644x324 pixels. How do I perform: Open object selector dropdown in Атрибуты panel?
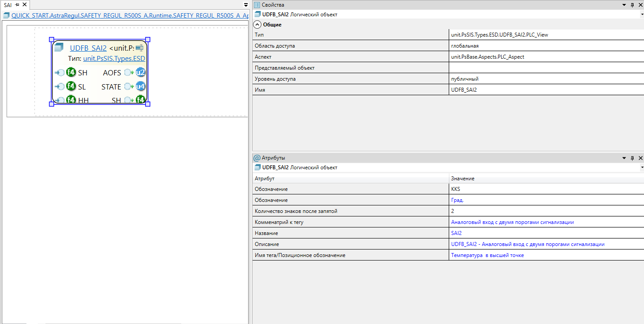pyautogui.click(x=641, y=168)
